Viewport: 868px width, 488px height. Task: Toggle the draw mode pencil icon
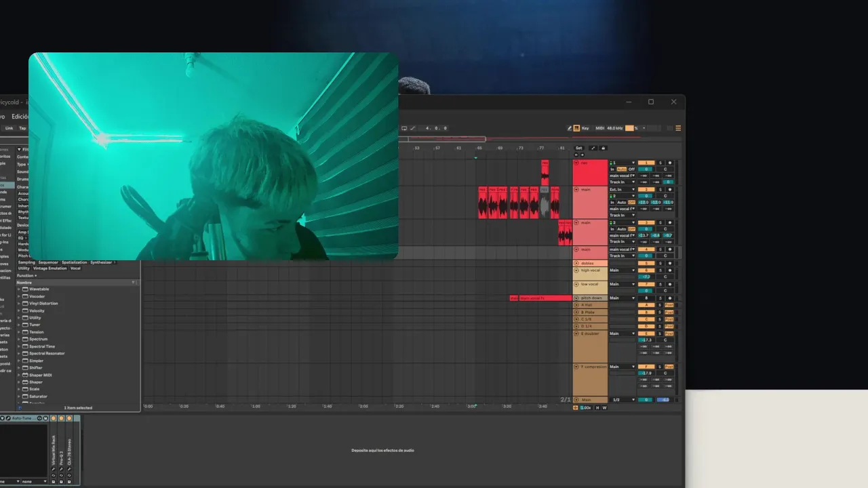coord(570,128)
